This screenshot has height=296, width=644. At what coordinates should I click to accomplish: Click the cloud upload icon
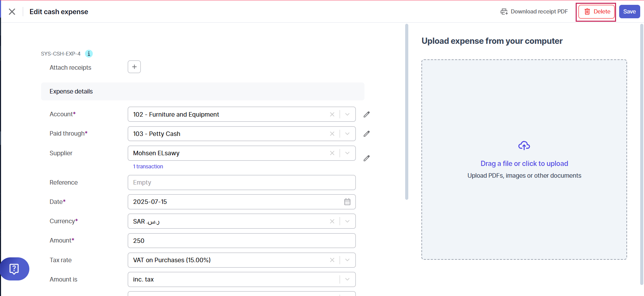(x=524, y=146)
